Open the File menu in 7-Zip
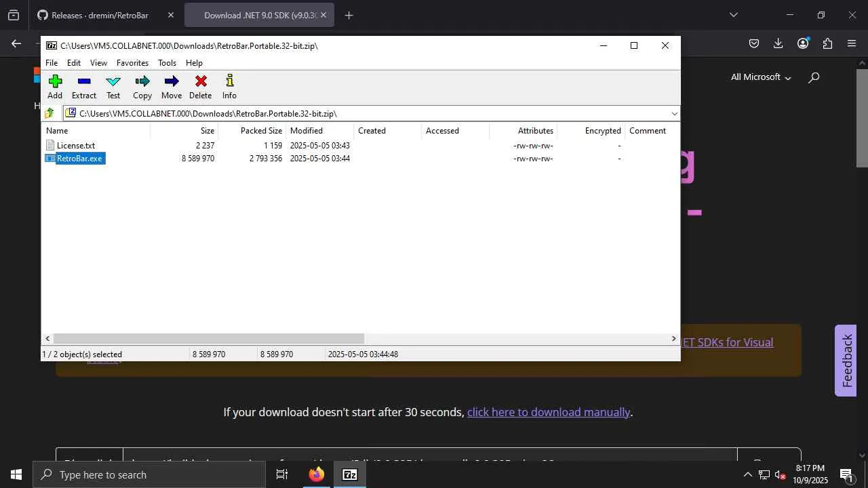Image resolution: width=868 pixels, height=488 pixels. point(52,63)
